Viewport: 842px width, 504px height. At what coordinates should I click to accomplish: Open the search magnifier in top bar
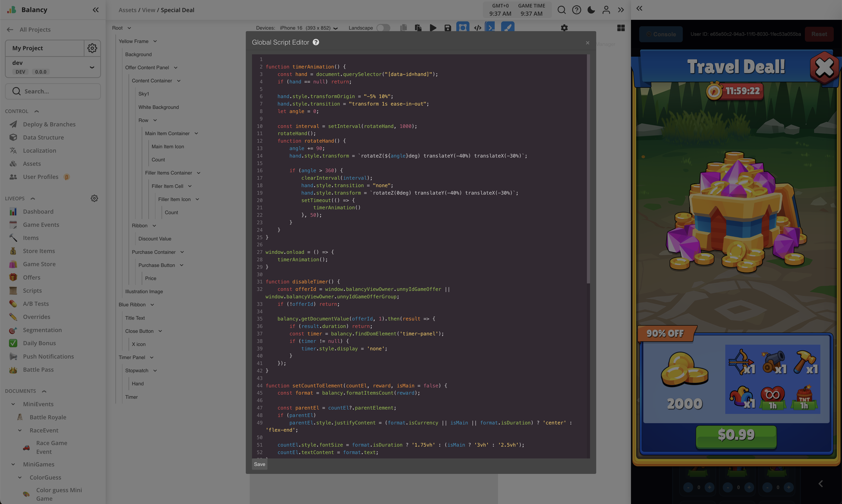point(562,10)
